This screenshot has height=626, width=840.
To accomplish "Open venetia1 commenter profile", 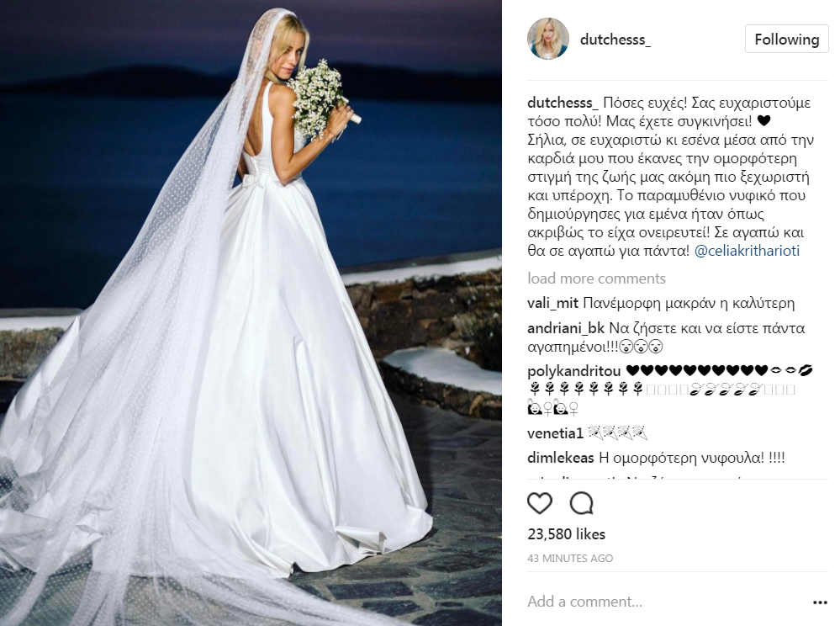I will [555, 433].
